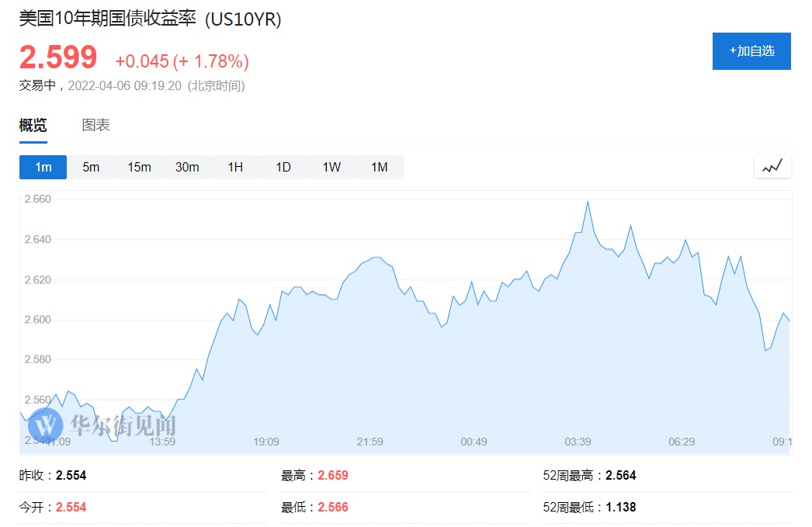This screenshot has height=527, width=812.
Task: Switch to 1W chart period
Action: [331, 167]
